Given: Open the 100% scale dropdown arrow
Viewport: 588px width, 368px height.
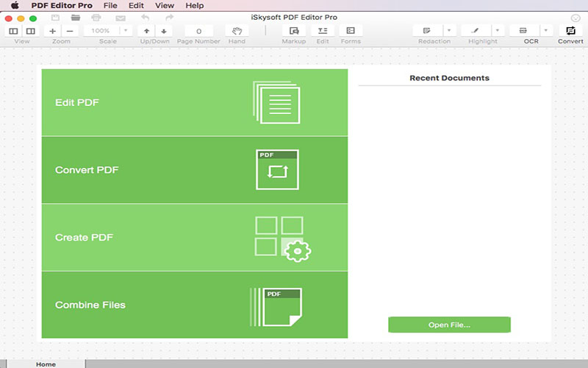Looking at the screenshot, I should coord(126,30).
